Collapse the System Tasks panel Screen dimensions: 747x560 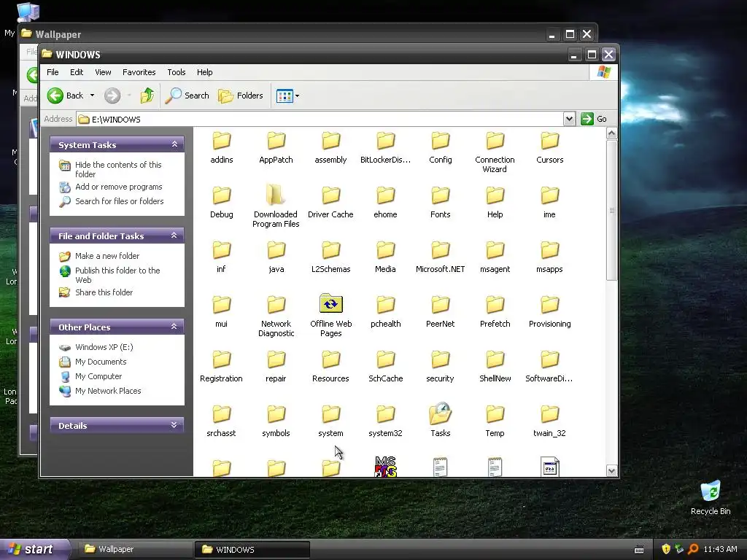[174, 144]
